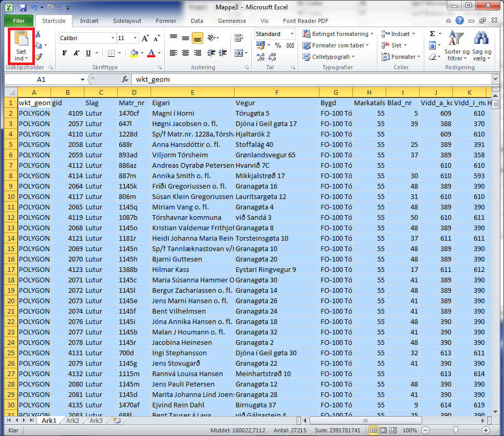The width and height of the screenshot is (504, 436).
Task: Open the borders dropdown
Action: click(119, 53)
